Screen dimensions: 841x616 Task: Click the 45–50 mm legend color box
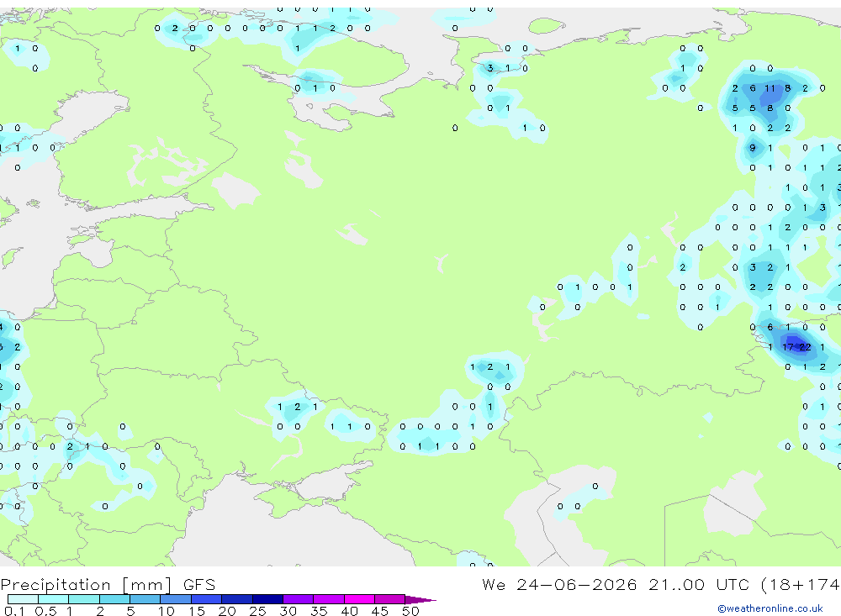(x=390, y=599)
